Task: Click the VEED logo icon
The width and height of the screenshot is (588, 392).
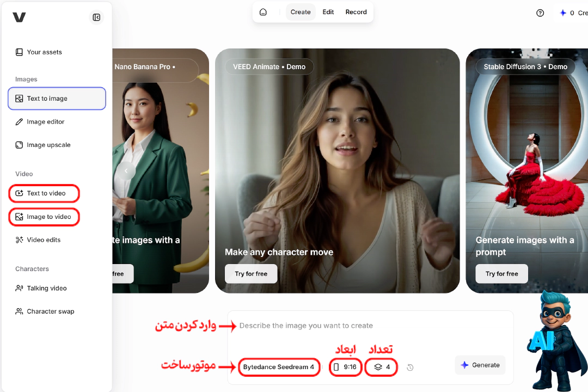Action: 20,17
